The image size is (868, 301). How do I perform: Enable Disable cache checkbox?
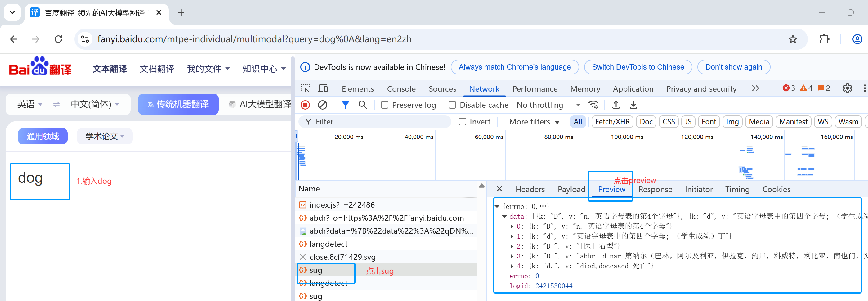pyautogui.click(x=452, y=105)
